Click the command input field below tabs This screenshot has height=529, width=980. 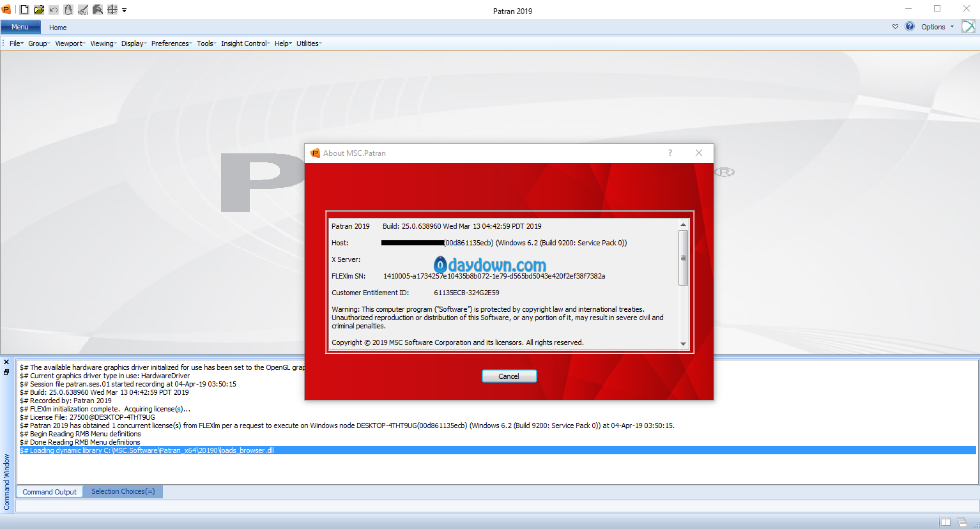[497, 506]
